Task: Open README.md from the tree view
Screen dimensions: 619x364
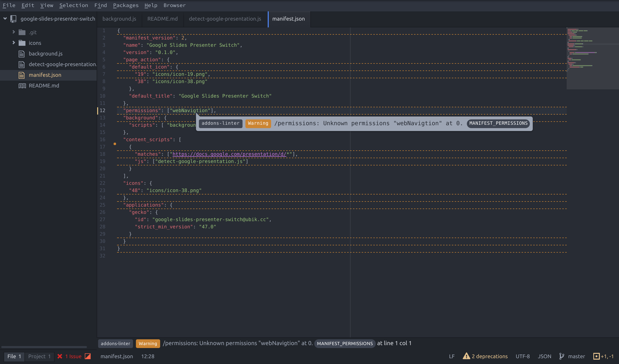Action: [44, 85]
